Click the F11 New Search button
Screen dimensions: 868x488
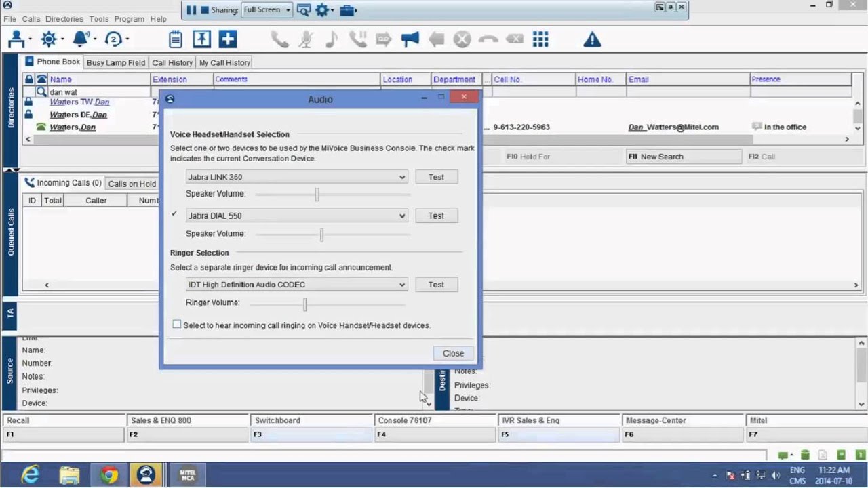pos(684,157)
